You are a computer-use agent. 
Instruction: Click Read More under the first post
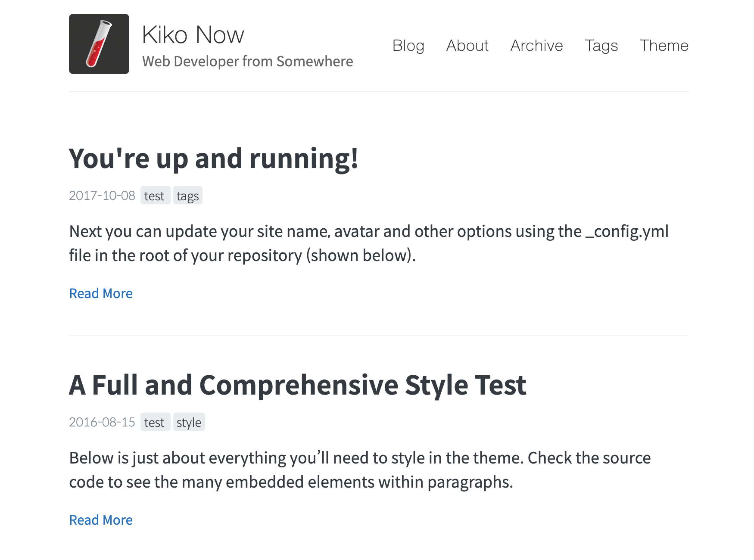(x=101, y=293)
